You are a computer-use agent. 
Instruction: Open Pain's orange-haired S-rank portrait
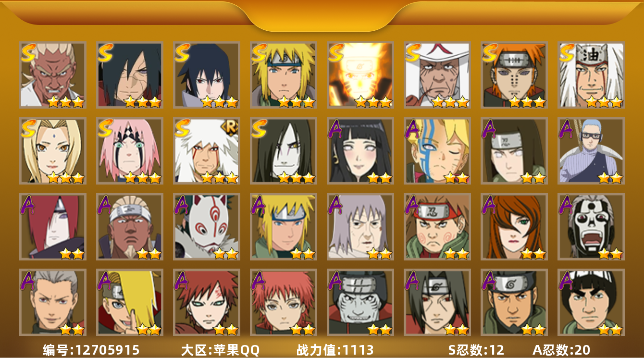[x=514, y=74]
